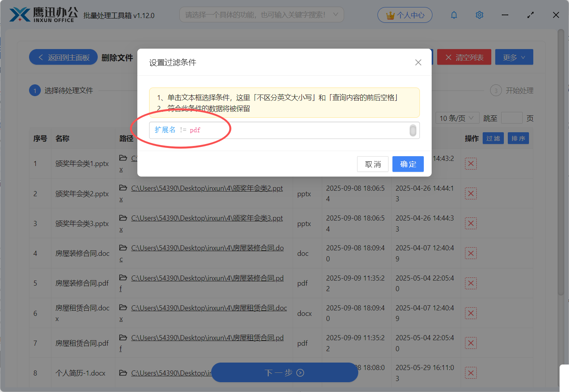Open the folder icon for 个人简历-1.docx
This screenshot has width=569, height=392.
123,373
